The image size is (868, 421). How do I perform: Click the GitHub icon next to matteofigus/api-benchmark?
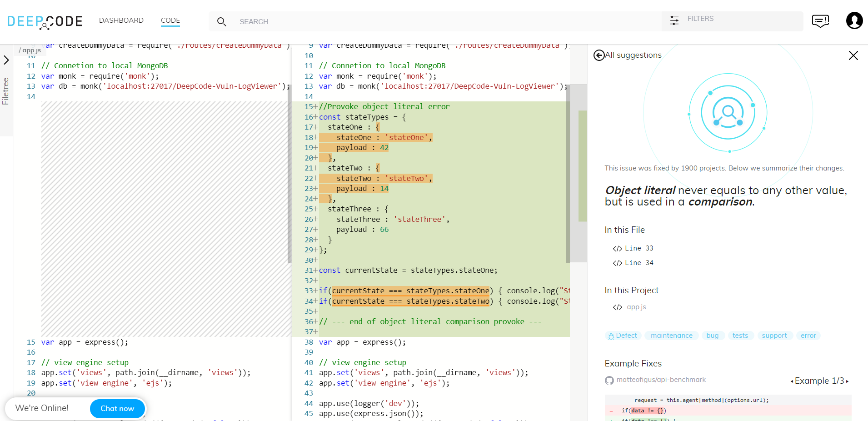(x=609, y=380)
